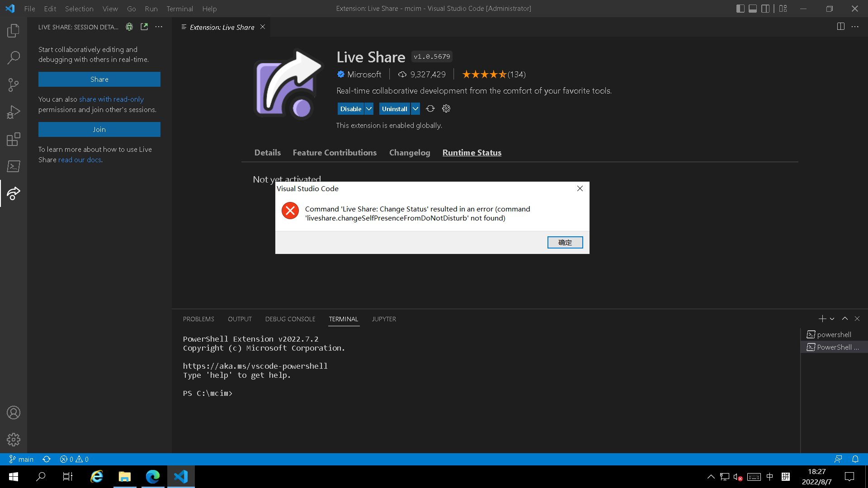Open the Extensions view
Screen dimensions: 868x488
pos(14,139)
